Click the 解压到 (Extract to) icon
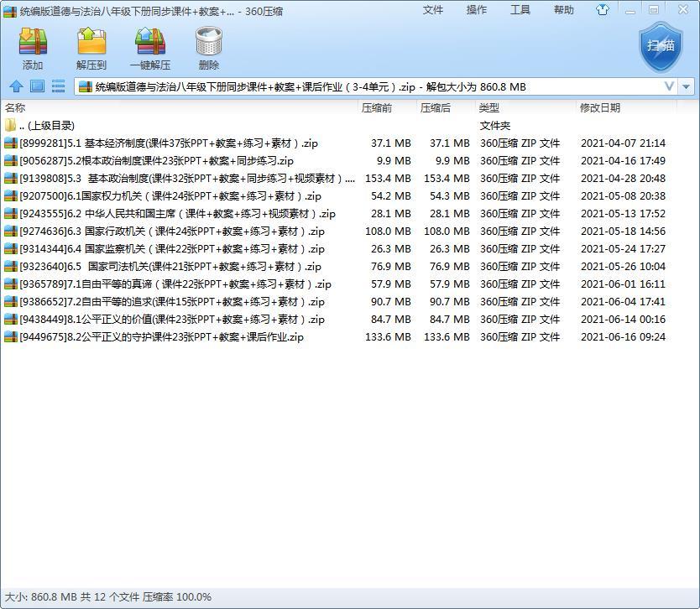This screenshot has height=609, width=700. (91, 41)
